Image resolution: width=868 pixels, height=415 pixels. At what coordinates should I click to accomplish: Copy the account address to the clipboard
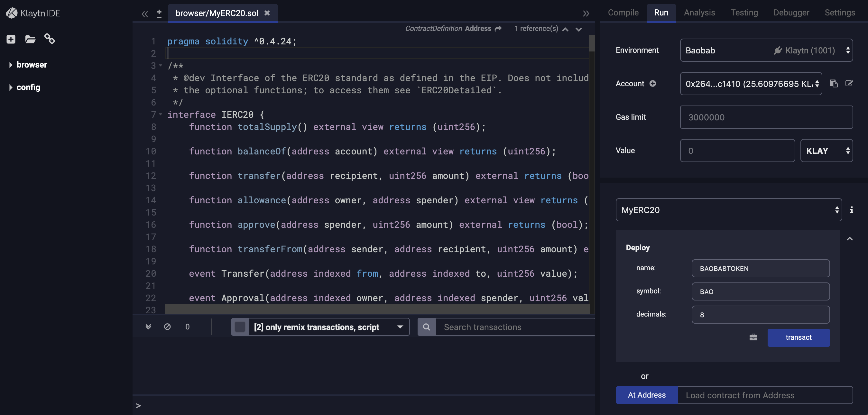(x=834, y=83)
